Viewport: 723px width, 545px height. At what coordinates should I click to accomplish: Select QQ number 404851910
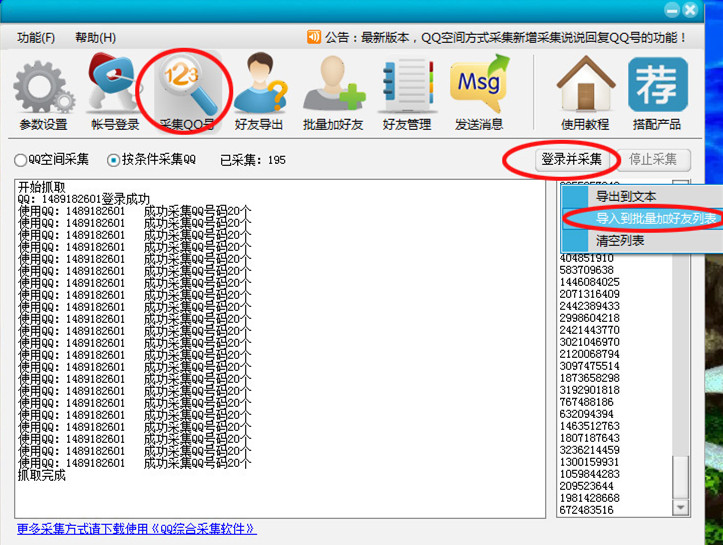[x=587, y=258]
